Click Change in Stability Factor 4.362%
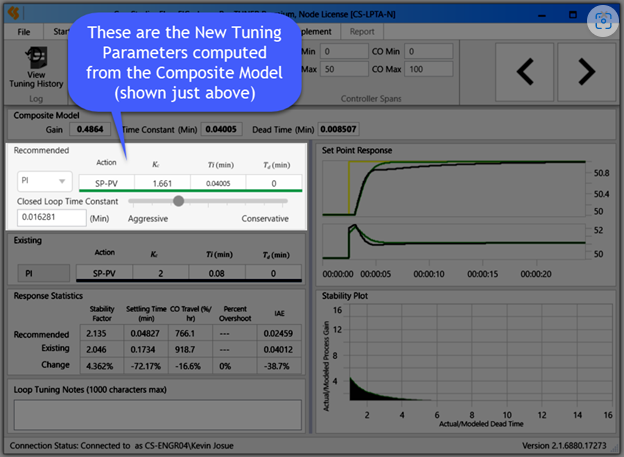This screenshot has width=624, height=457. click(101, 366)
